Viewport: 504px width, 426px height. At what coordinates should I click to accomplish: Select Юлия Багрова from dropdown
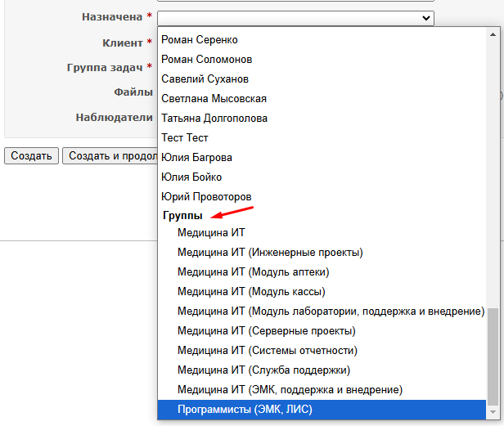196,158
